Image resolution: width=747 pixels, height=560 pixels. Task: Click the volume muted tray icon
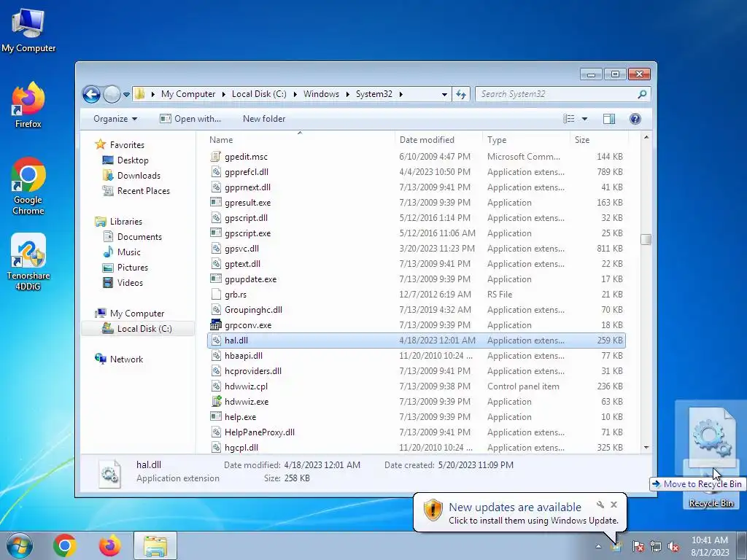point(673,546)
